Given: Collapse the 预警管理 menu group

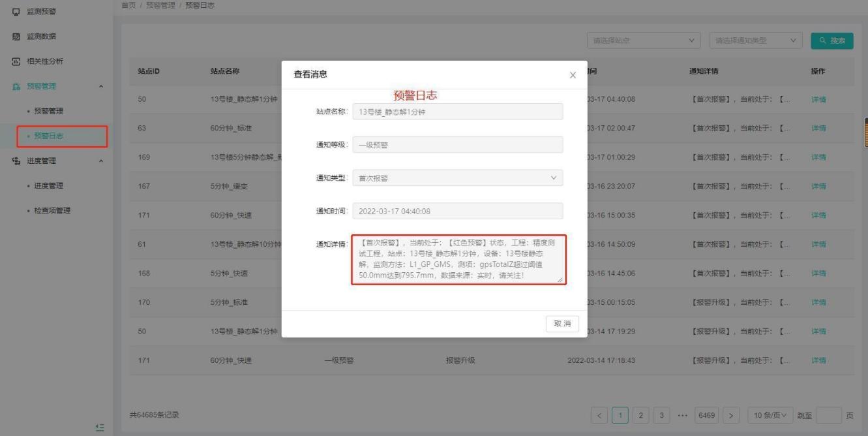Looking at the screenshot, I should point(100,86).
